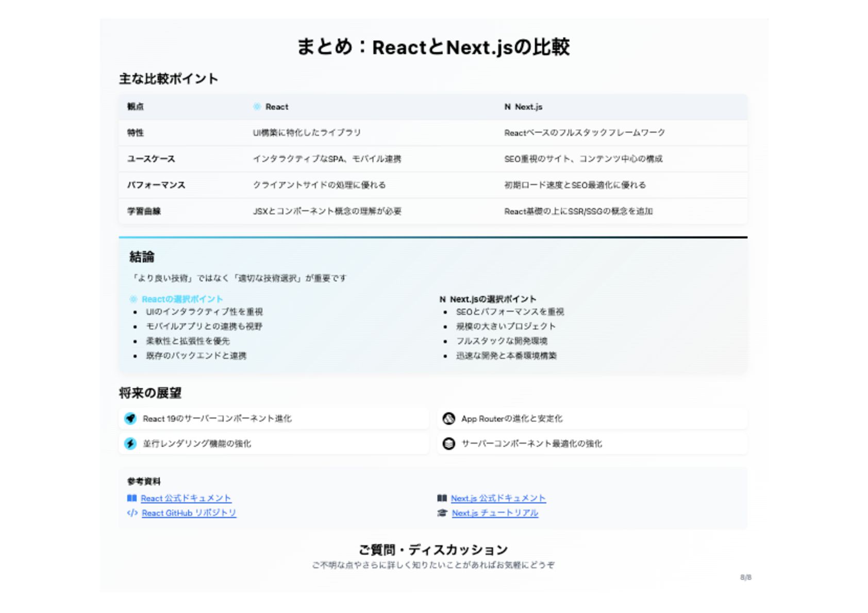Image resolution: width=868 pixels, height=613 pixels.
Task: Click the 並行レンダリング機能の強化 card text
Action: [x=197, y=444]
